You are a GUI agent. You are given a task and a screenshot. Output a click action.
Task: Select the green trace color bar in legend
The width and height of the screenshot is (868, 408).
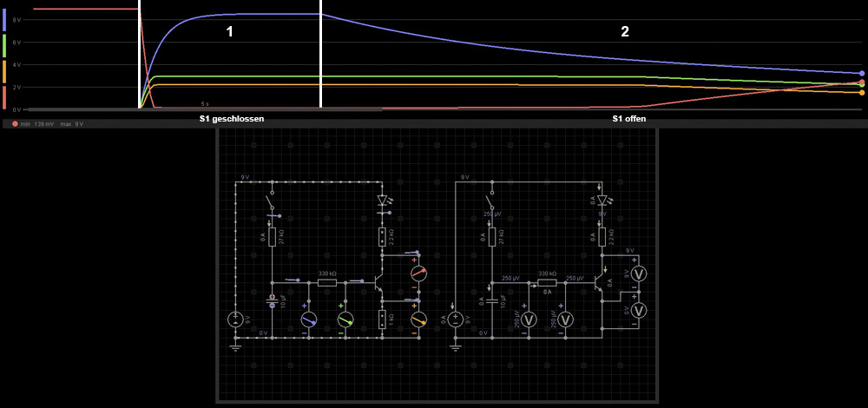[4, 45]
